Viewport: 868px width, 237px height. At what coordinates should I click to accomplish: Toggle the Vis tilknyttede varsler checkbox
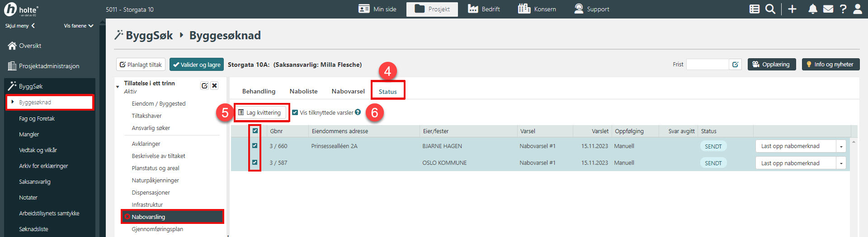point(295,112)
